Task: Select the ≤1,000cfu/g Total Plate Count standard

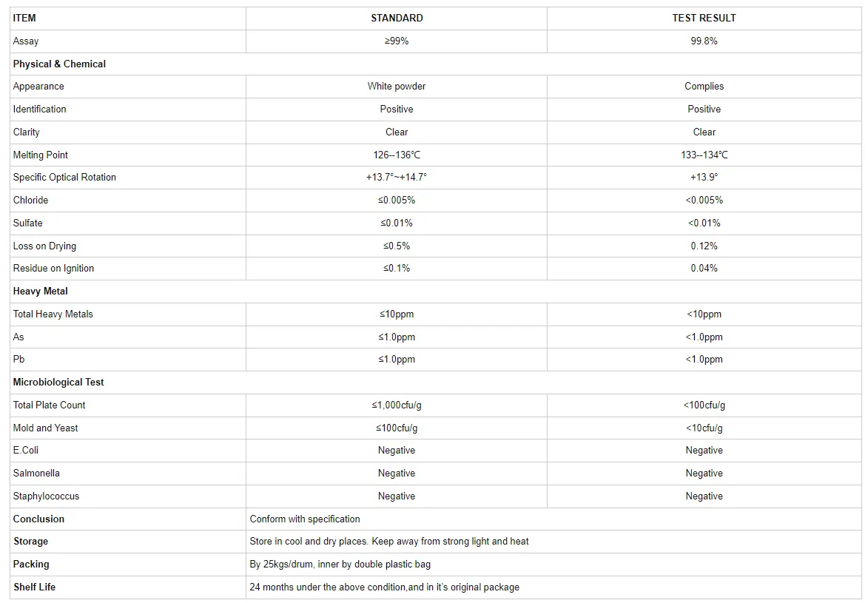Action: point(397,405)
